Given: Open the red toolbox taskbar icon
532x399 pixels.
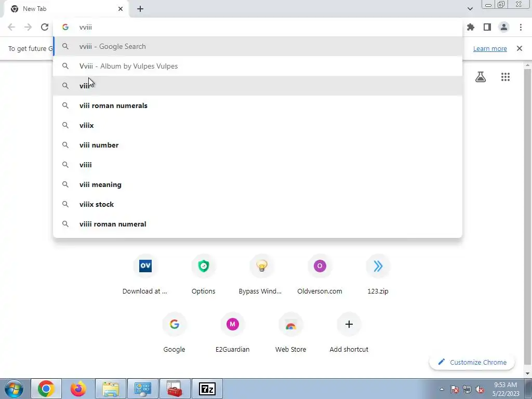Looking at the screenshot, I should 175,389.
